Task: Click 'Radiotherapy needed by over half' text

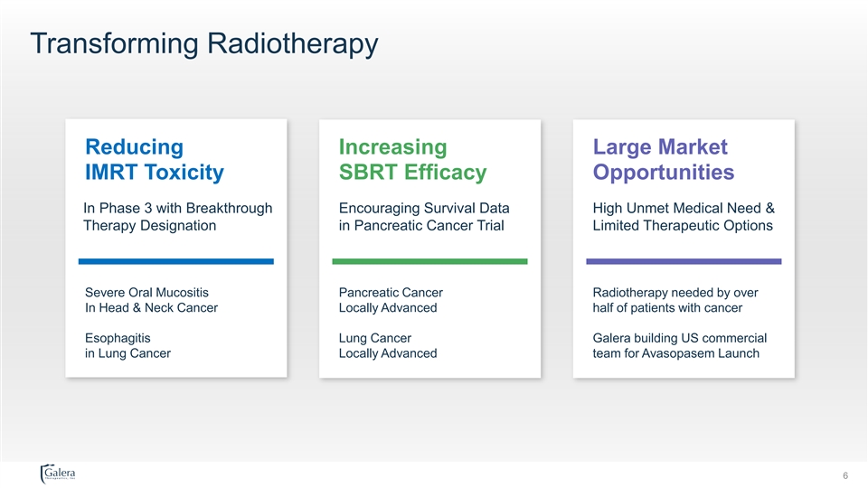Action: click(x=675, y=300)
